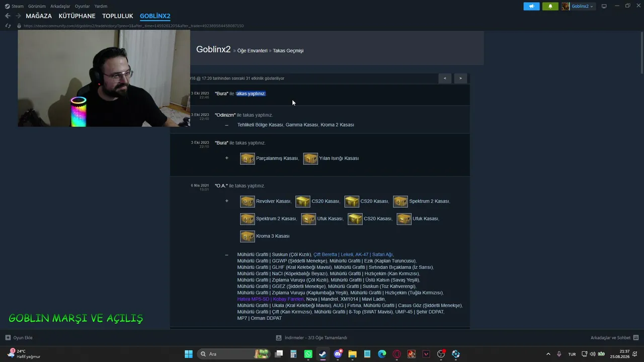Click the plus icon beside Oyun Ekle
Viewport: 644px width, 362px height.
[8, 338]
